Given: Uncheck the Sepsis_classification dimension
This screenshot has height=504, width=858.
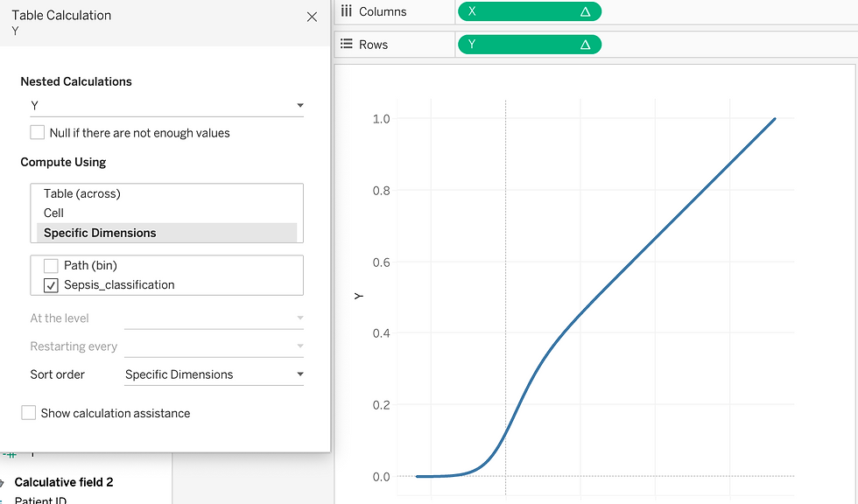Looking at the screenshot, I should pyautogui.click(x=51, y=285).
